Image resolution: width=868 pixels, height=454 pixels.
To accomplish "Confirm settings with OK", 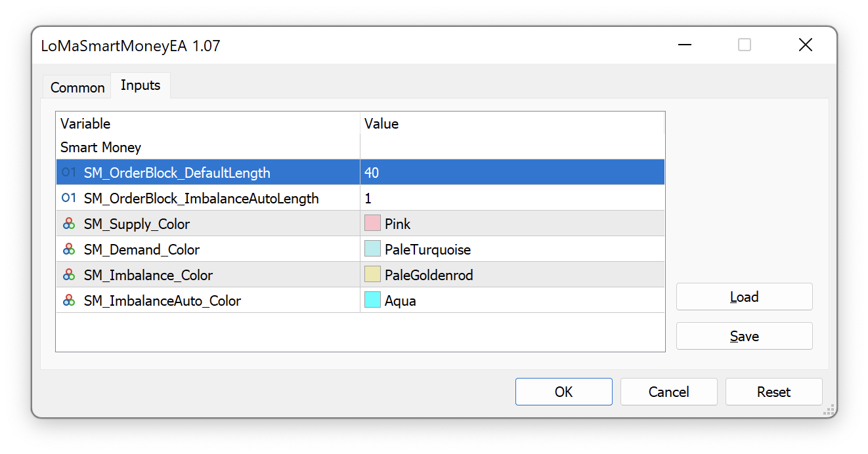I will point(563,392).
